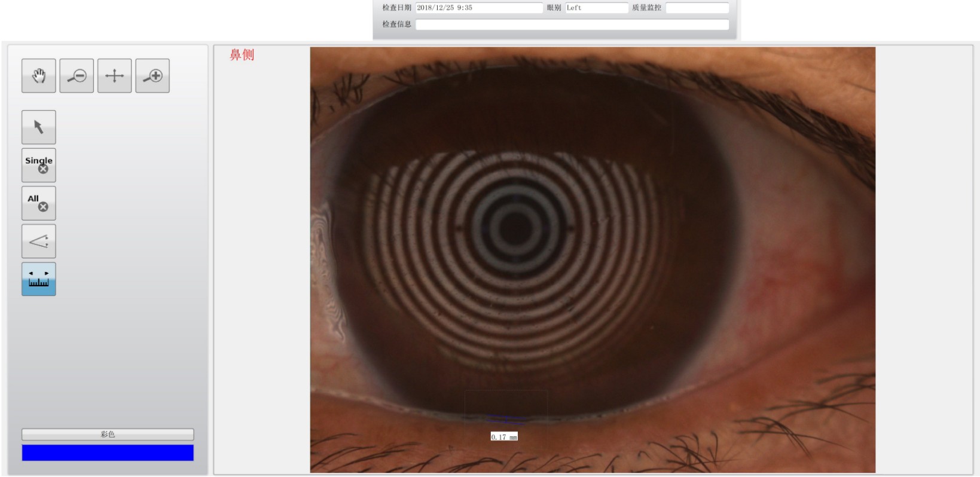Click the 彩色 color button
Image resolution: width=980 pixels, height=477 pixels.
pos(108,435)
